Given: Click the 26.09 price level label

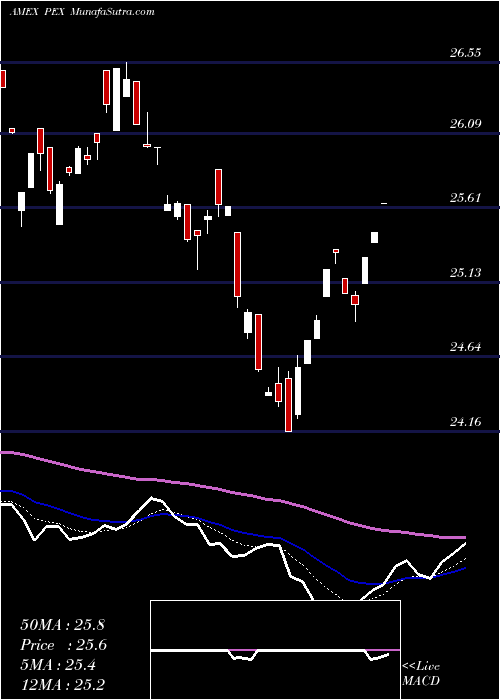Looking at the screenshot, I should point(465,124).
